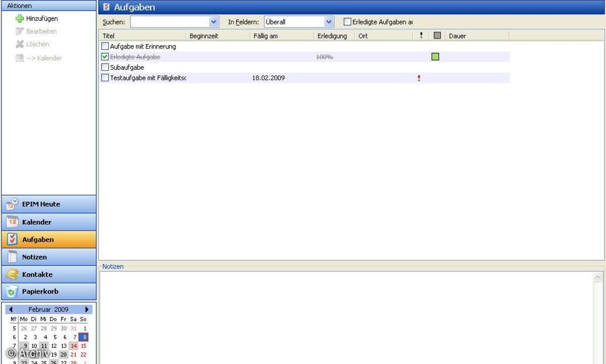606x364 pixels.
Task: Click the Notizen notepad icon
Action: tap(12, 257)
